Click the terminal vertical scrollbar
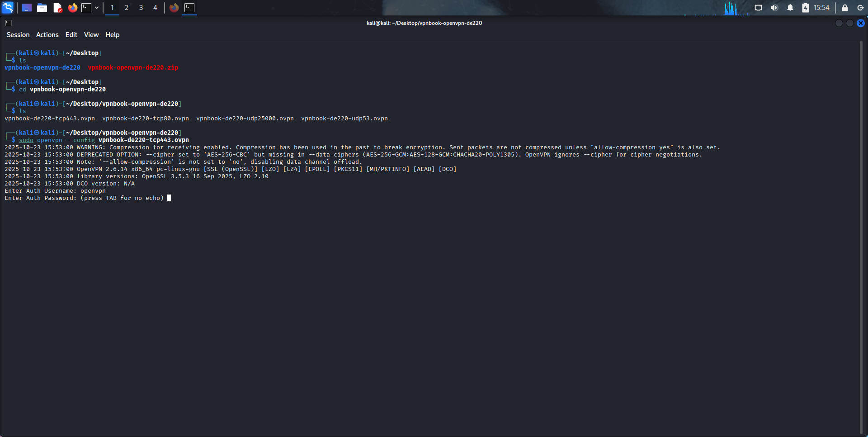This screenshot has width=868, height=437. pyautogui.click(x=861, y=237)
